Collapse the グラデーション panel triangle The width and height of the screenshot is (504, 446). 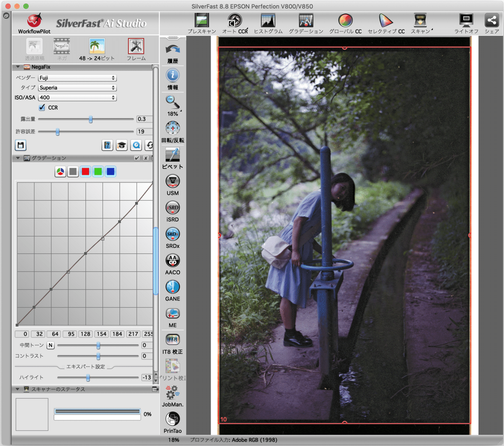18,158
